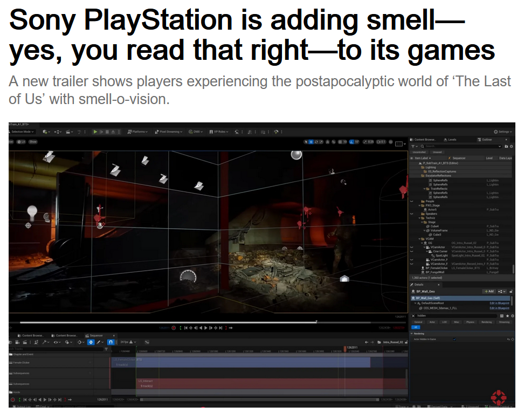Select BP_FemaleClicker in the Outliner

(437, 268)
